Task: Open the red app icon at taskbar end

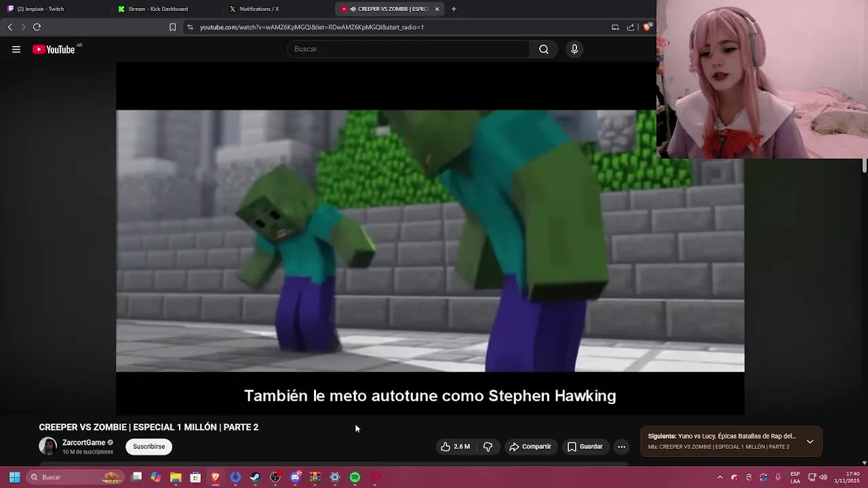Action: pyautogui.click(x=375, y=477)
